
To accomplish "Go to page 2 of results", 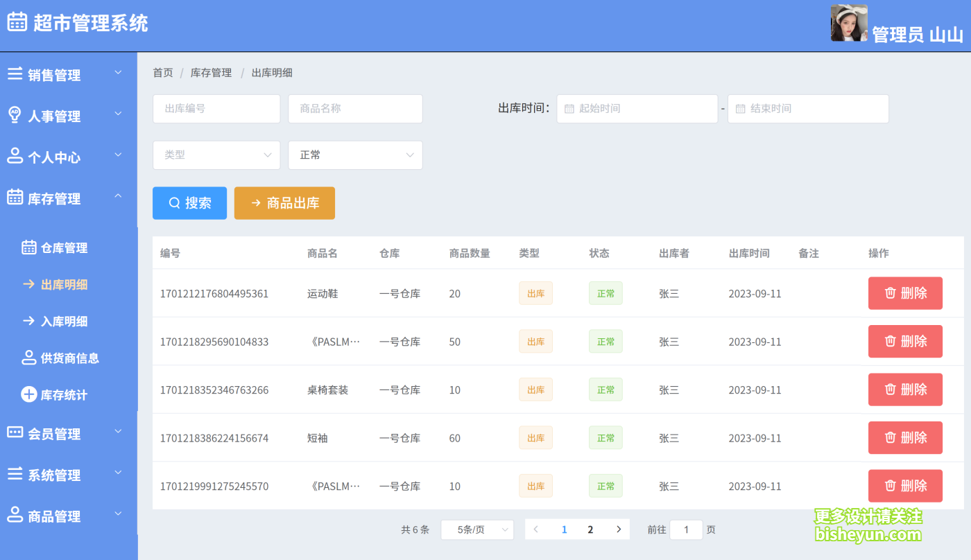I will (x=590, y=530).
